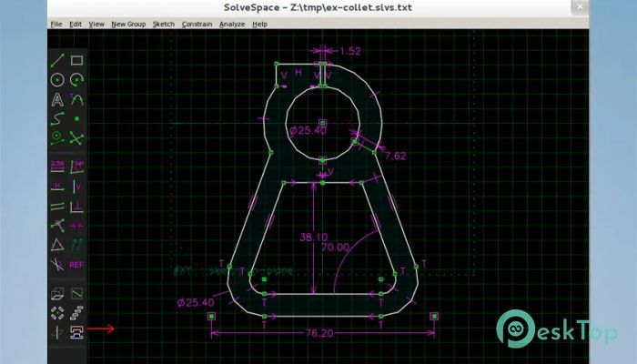
Task: Open the View menu
Action: (x=96, y=24)
